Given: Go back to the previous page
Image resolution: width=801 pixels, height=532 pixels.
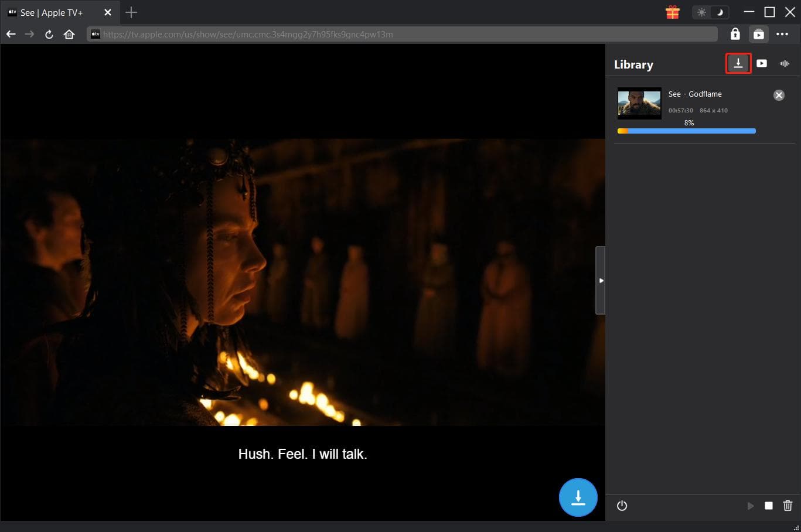Looking at the screenshot, I should 11,34.
